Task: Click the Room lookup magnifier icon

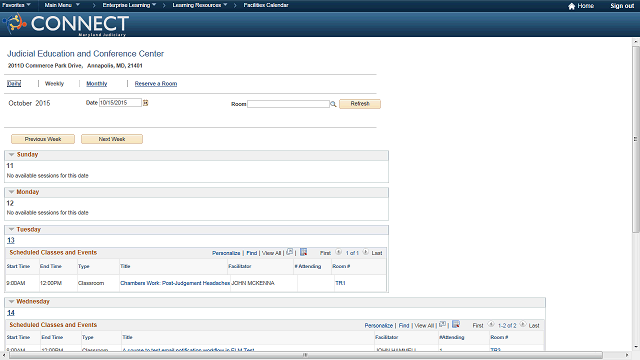Action: click(333, 104)
